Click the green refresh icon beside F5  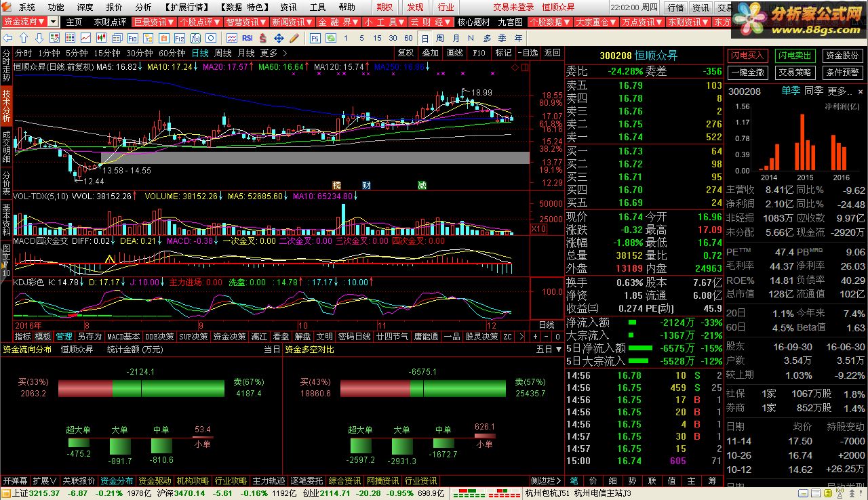(331, 37)
